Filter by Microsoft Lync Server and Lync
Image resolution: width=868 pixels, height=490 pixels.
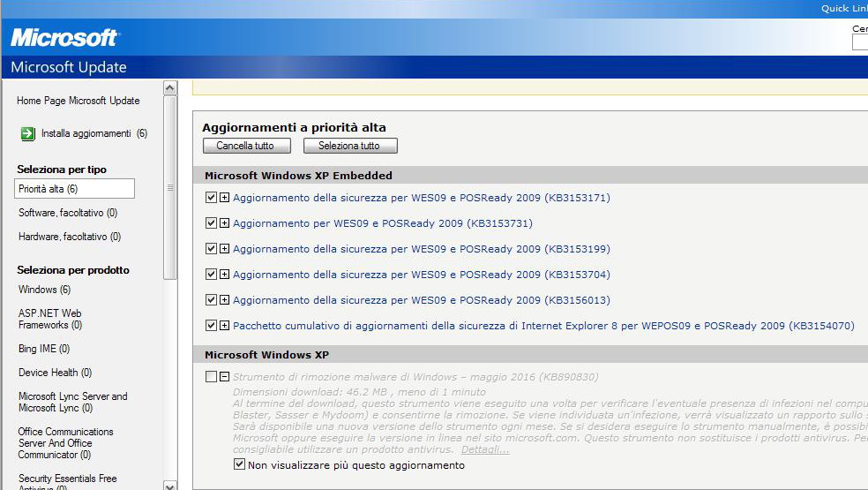coord(72,402)
